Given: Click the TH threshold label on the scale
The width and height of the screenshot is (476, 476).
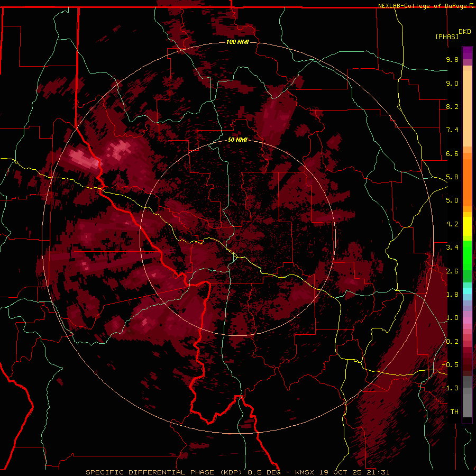Looking at the screenshot, I should 454,412.
